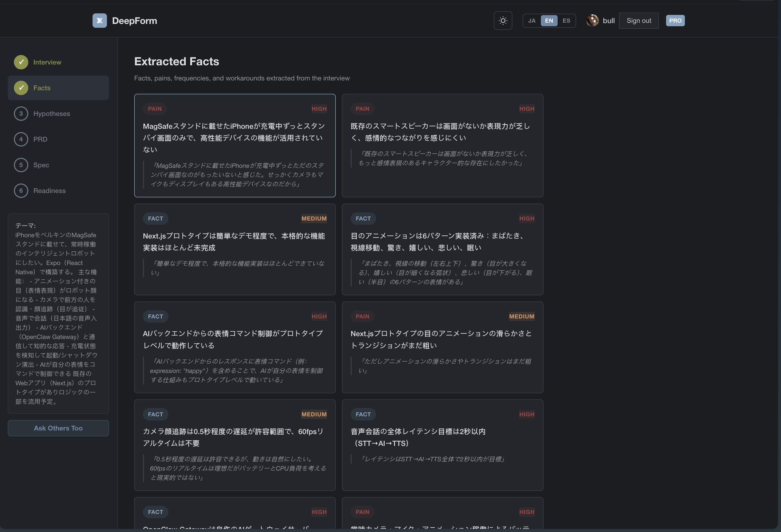Select the EN language tab
Viewport: 781px width, 532px height.
pos(549,21)
